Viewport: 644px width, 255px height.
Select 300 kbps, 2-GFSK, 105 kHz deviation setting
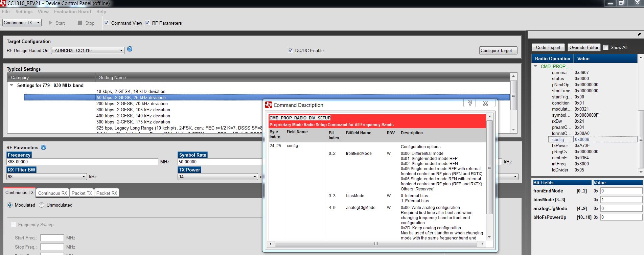tap(133, 110)
